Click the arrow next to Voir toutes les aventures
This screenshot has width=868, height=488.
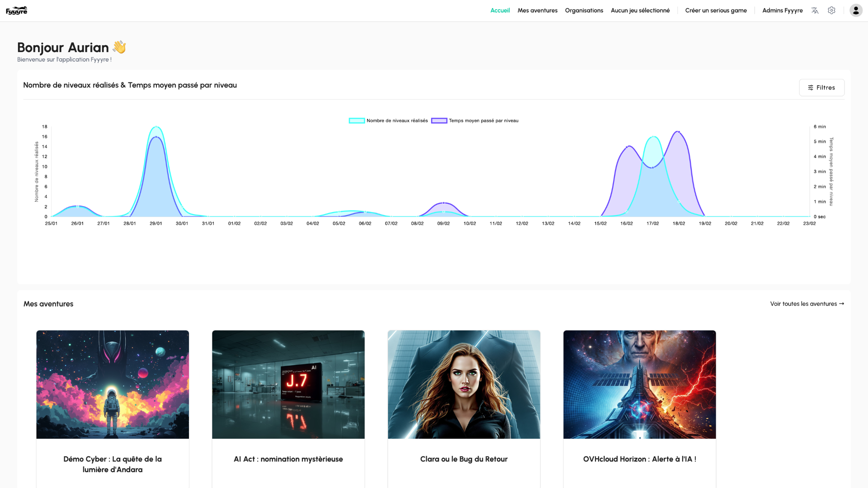(841, 304)
